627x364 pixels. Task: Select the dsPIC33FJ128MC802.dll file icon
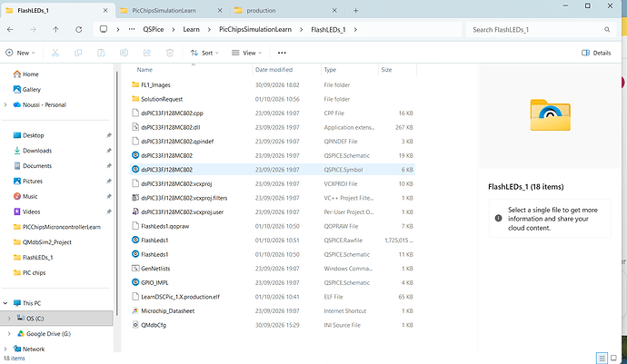pos(135,127)
